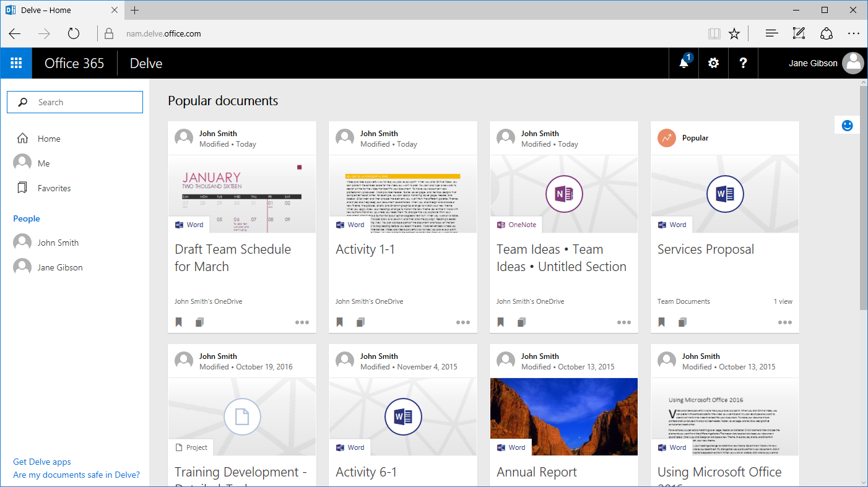Open the Services Proposal document title
The width and height of the screenshot is (868, 487).
pyautogui.click(x=706, y=249)
